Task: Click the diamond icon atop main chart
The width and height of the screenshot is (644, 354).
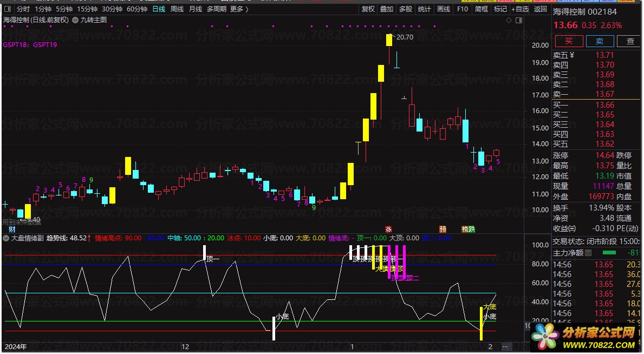Action: pyautogui.click(x=509, y=20)
